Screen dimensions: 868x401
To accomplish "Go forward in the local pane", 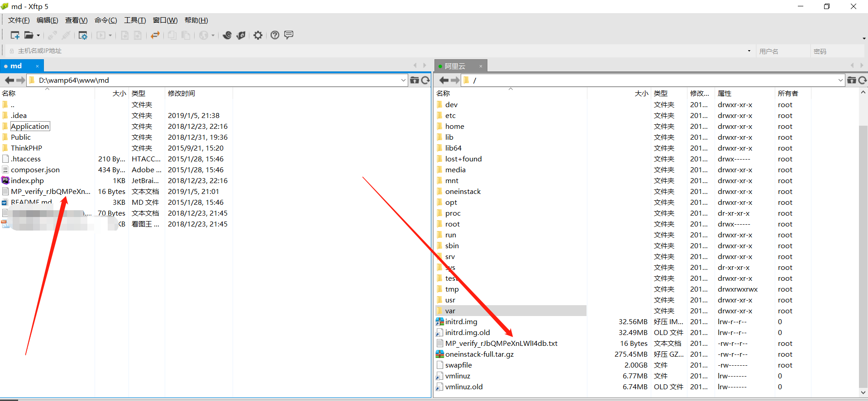I will pos(20,80).
